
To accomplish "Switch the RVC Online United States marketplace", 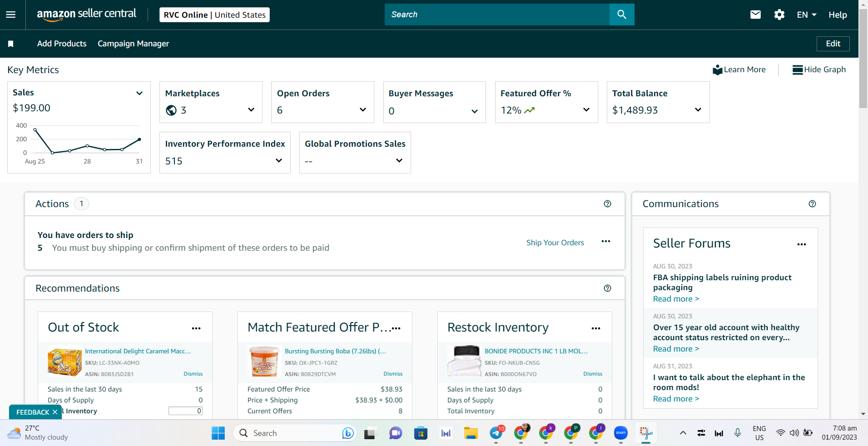I will [214, 15].
